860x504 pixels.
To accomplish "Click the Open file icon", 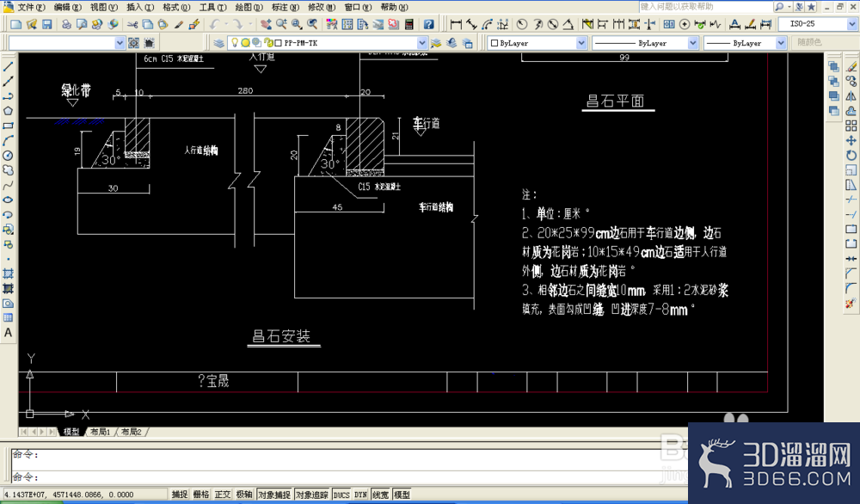I will 31,24.
